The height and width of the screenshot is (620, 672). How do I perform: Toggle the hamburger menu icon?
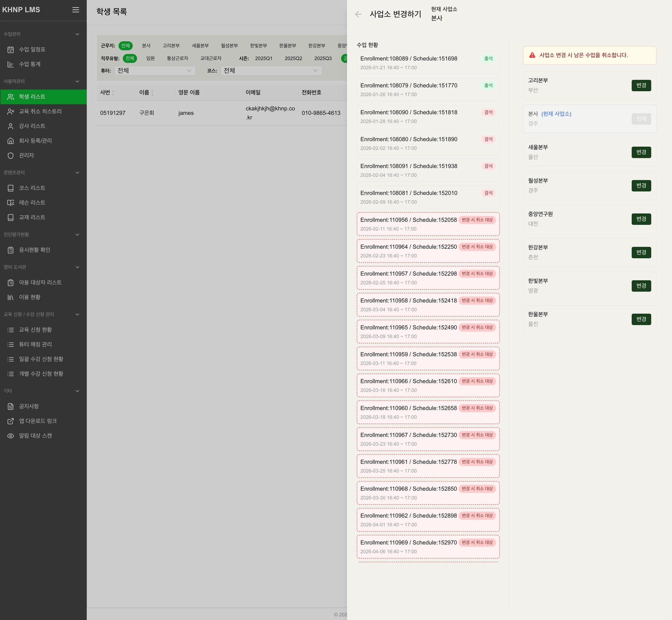[76, 10]
